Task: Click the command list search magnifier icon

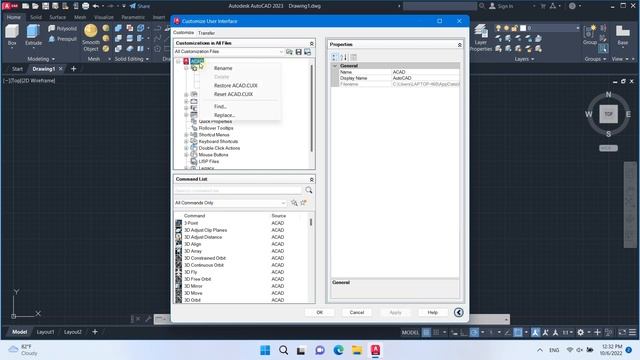Action: (x=309, y=190)
